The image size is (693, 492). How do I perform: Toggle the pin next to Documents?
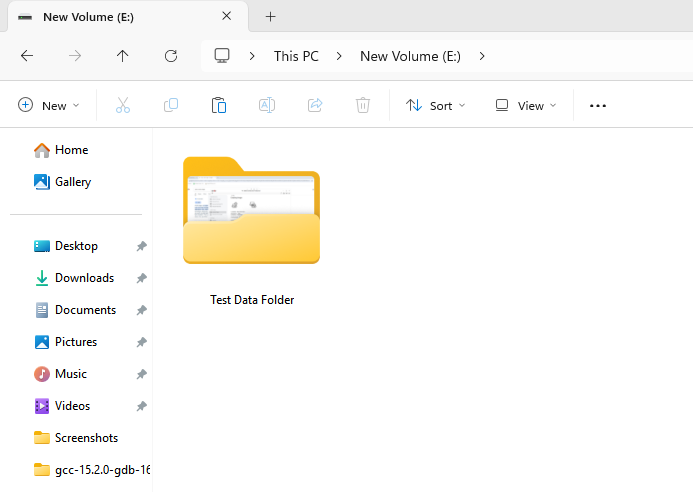(x=142, y=310)
